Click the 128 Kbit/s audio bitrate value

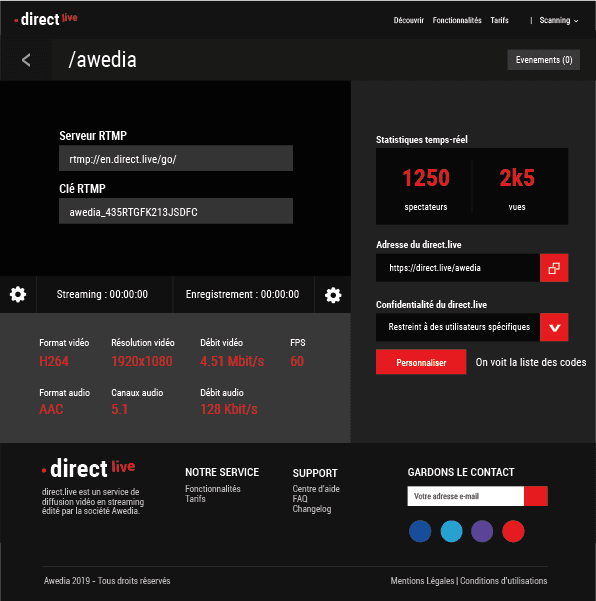[229, 409]
